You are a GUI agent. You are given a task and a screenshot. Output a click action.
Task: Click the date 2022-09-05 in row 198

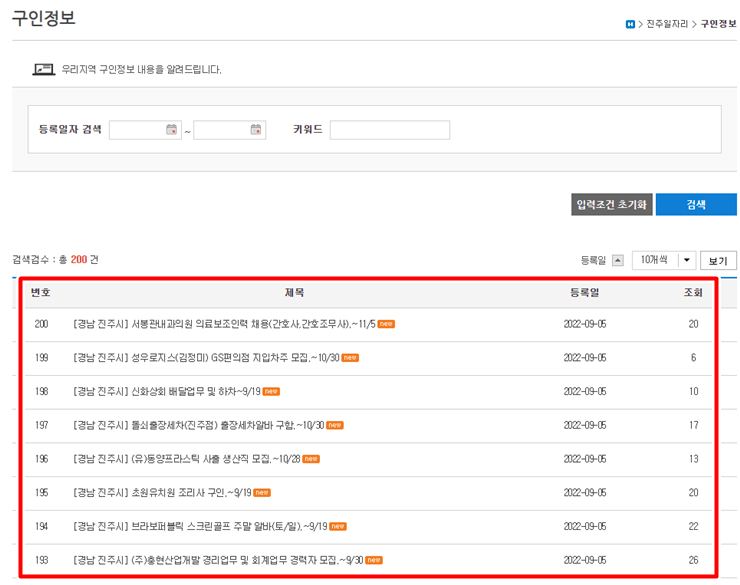[x=585, y=392]
